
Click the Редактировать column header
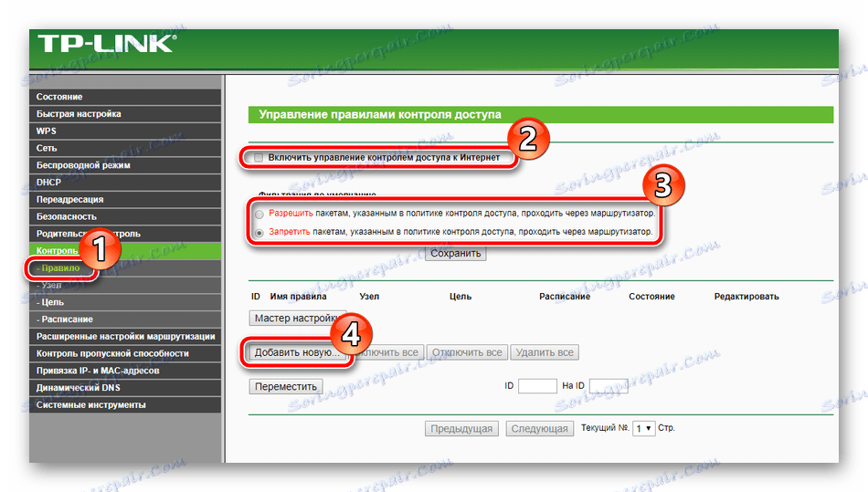tap(746, 297)
